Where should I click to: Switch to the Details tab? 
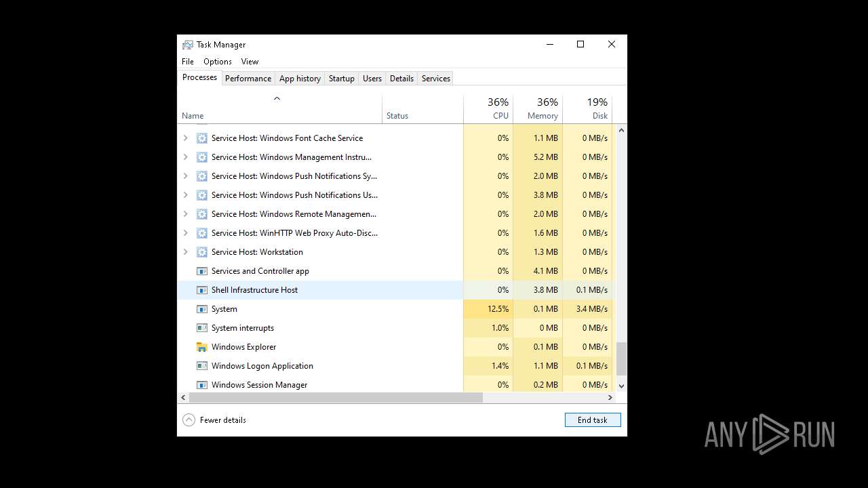[x=401, y=79]
